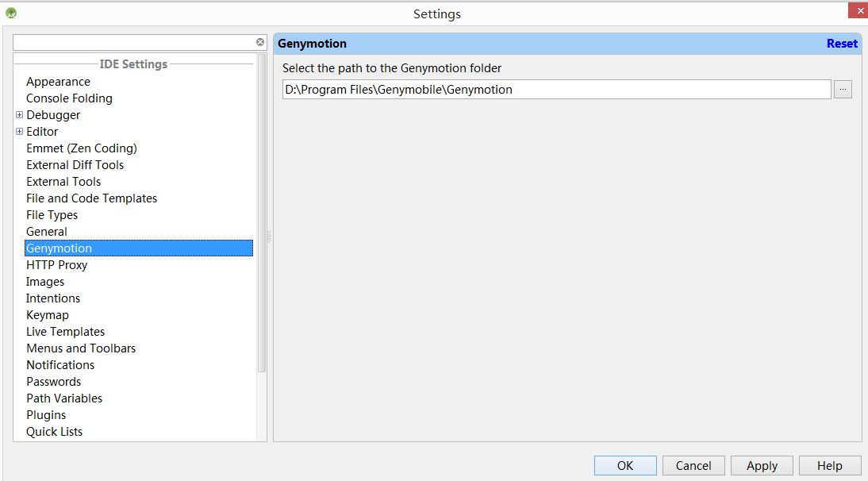Apply the settings changes
The image size is (868, 481).
coord(762,466)
